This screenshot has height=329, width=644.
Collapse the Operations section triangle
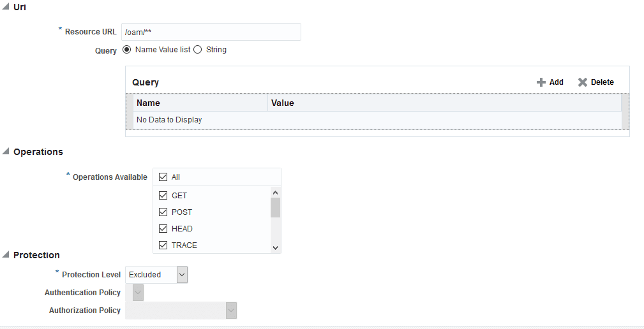5,151
